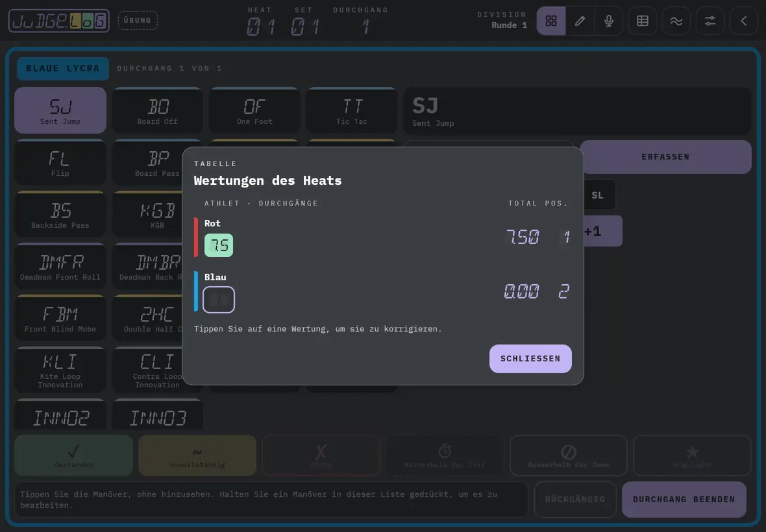Tap Blau's empty score box
Image resolution: width=766 pixels, height=532 pixels.
point(218,299)
